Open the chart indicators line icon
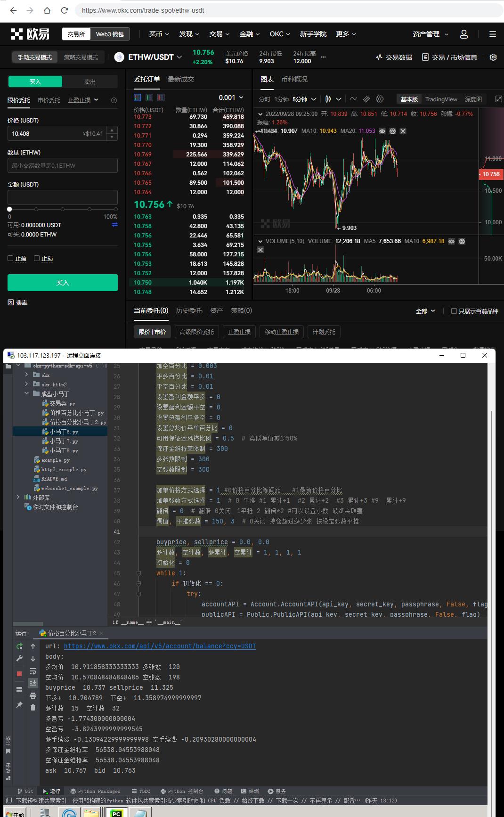This screenshot has width=504, height=817. pyautogui.click(x=353, y=99)
